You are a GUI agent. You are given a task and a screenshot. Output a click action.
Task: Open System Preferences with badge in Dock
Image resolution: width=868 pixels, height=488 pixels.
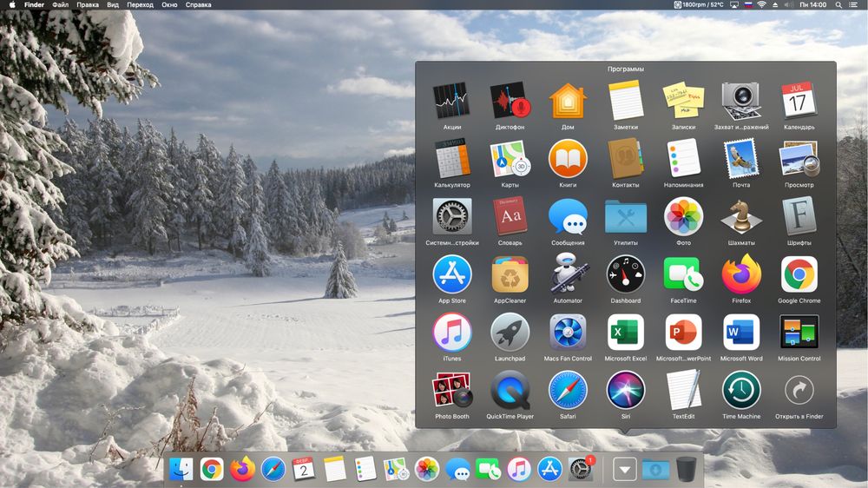[580, 469]
